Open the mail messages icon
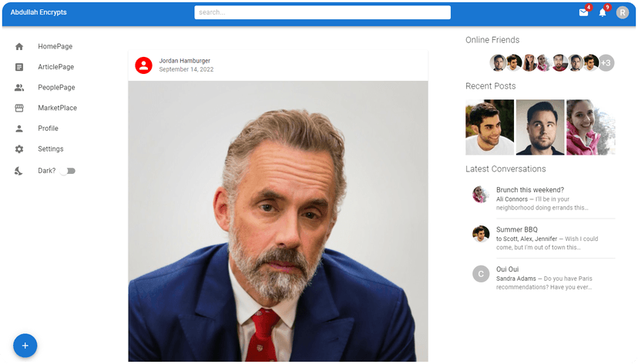The image size is (638, 364). click(x=583, y=12)
